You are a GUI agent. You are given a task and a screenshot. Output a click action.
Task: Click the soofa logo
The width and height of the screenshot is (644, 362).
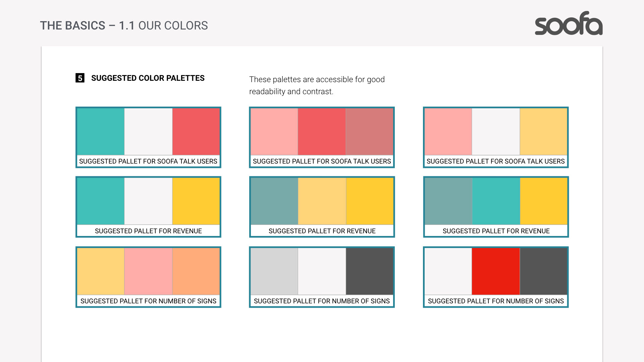(x=569, y=23)
